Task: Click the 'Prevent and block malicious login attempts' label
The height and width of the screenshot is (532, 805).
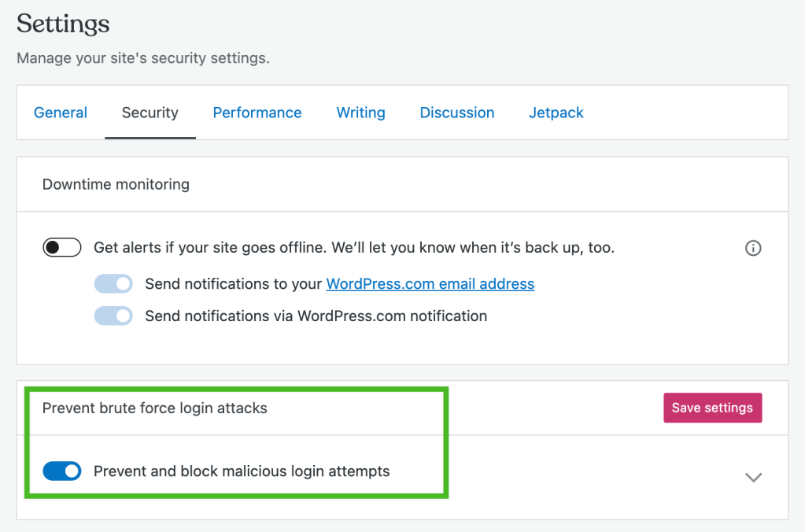Action: pos(242,471)
